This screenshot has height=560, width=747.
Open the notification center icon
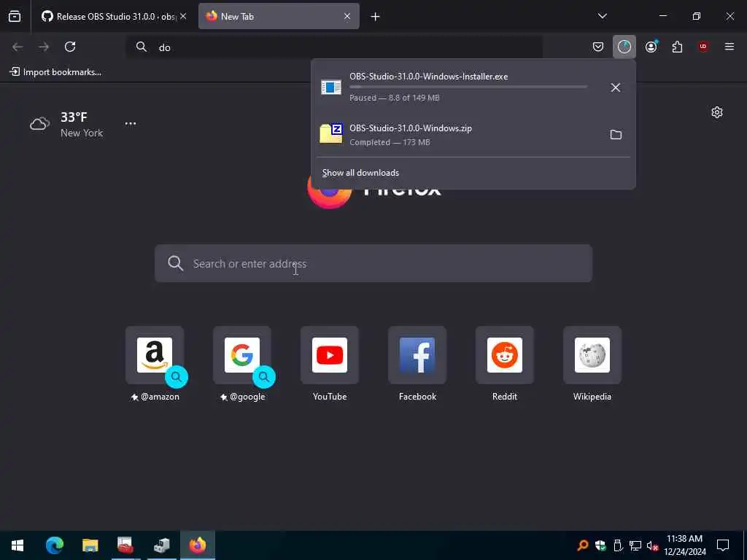[x=723, y=545]
